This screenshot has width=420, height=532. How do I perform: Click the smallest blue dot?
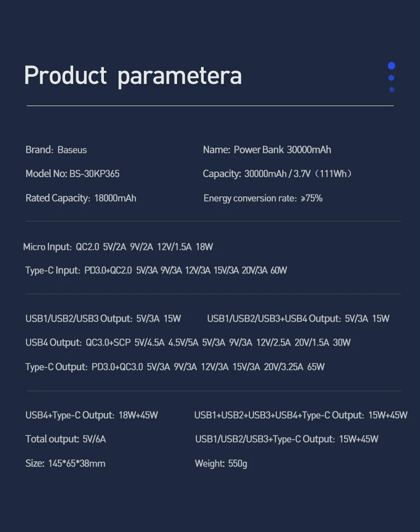tap(392, 89)
